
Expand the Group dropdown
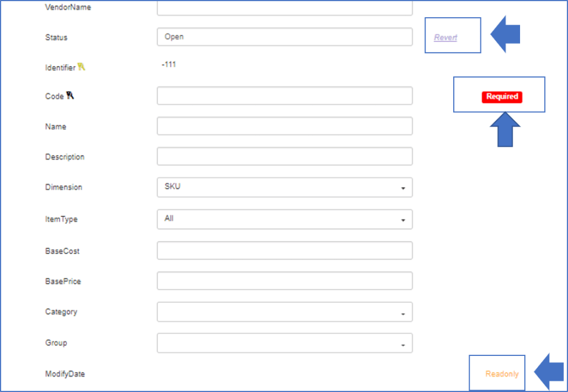tap(285, 343)
